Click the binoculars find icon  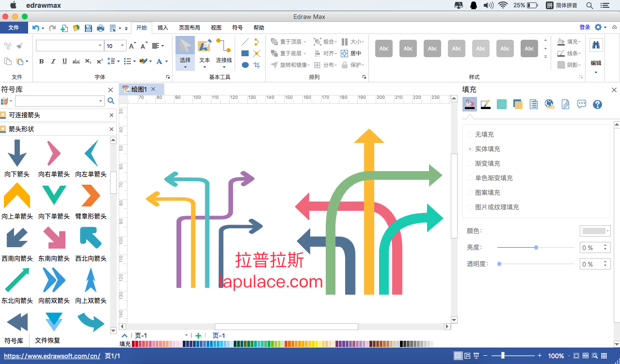pyautogui.click(x=596, y=45)
